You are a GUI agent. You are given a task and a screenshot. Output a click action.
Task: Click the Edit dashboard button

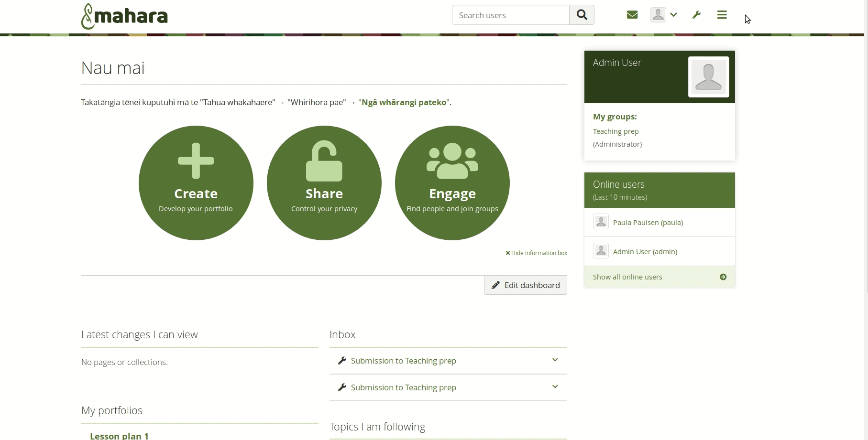525,285
